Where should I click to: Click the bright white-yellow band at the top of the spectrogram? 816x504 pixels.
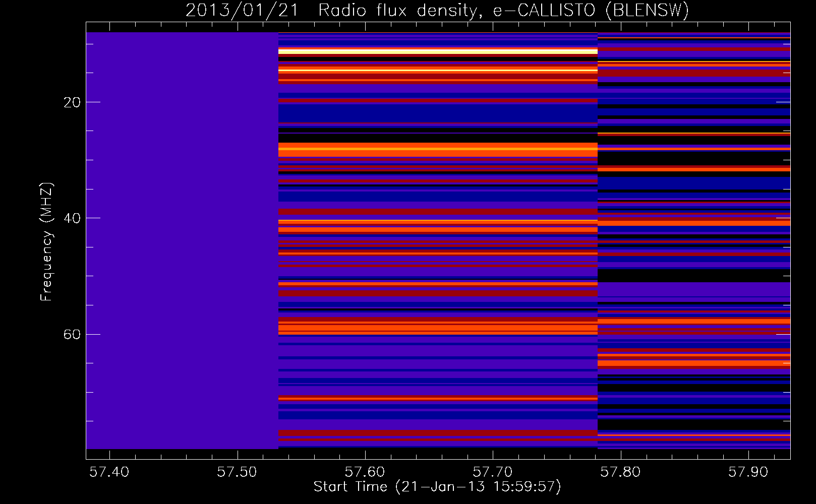(438, 51)
